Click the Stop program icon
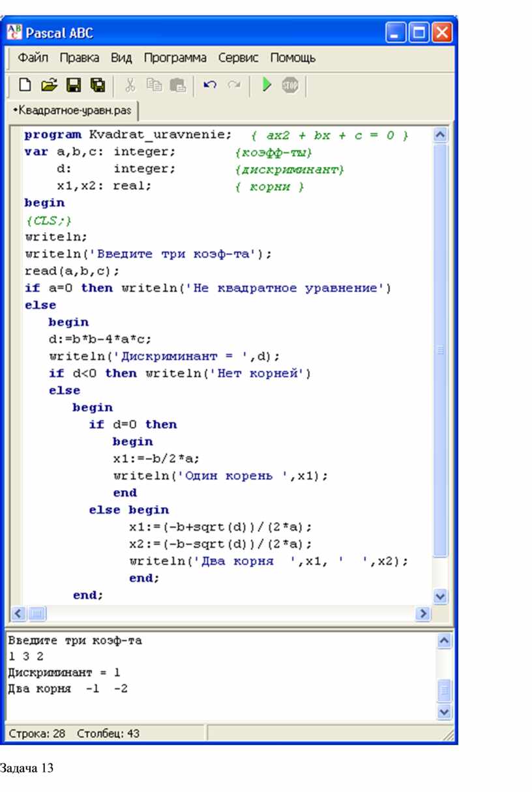The image size is (532, 792). [x=289, y=85]
